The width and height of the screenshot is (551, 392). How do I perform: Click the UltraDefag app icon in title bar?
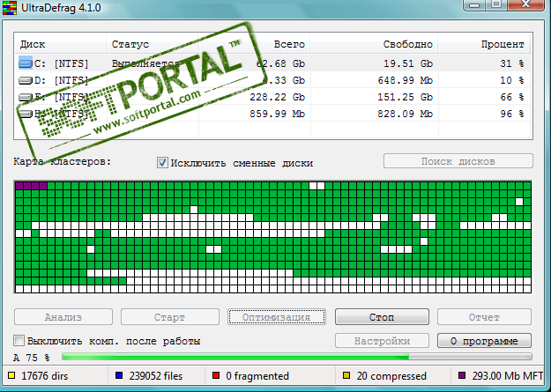tap(10, 7)
